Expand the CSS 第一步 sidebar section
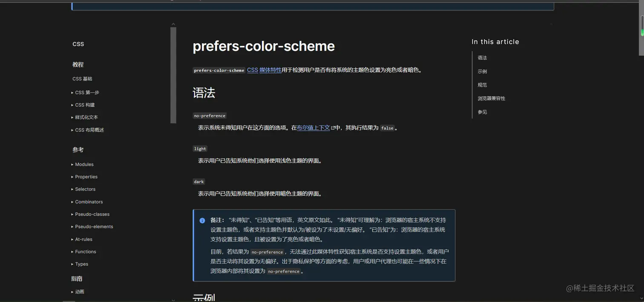Screen dimensions: 644x302 point(85,93)
